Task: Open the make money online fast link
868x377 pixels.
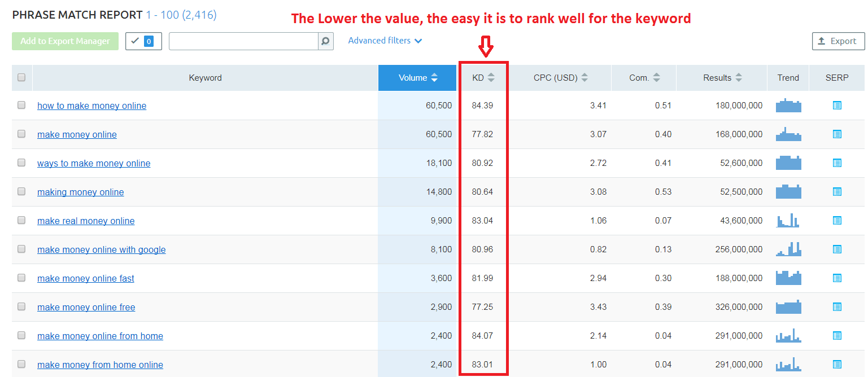Action: tap(86, 278)
